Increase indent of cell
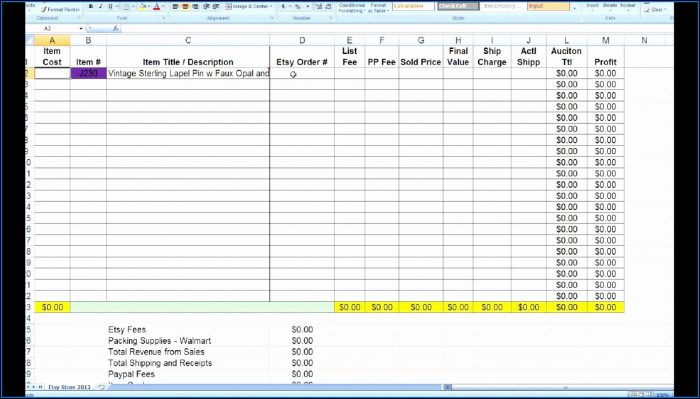Viewport: 700px width, 399px height. 216,7
